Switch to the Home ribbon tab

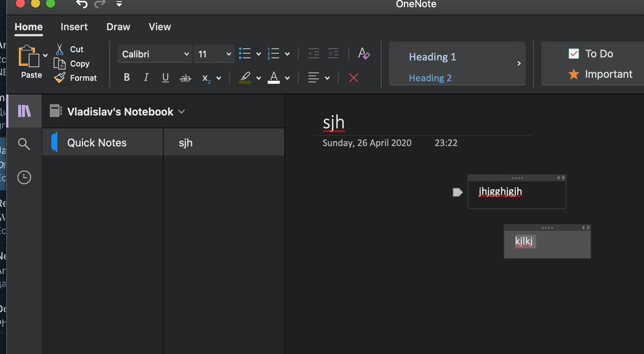(x=29, y=27)
